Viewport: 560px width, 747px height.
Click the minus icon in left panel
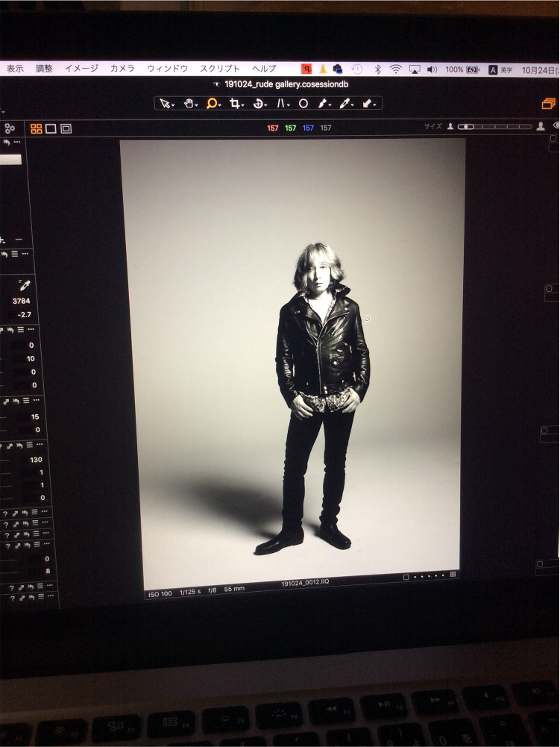click(x=19, y=240)
